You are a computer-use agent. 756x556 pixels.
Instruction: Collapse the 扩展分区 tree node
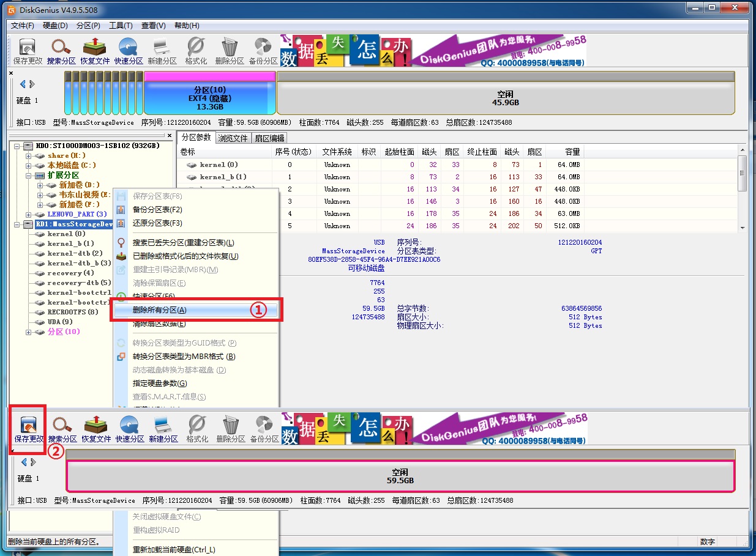[x=29, y=175]
